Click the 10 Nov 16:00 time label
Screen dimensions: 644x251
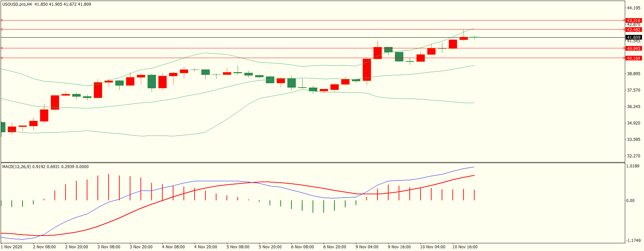pyautogui.click(x=465, y=247)
